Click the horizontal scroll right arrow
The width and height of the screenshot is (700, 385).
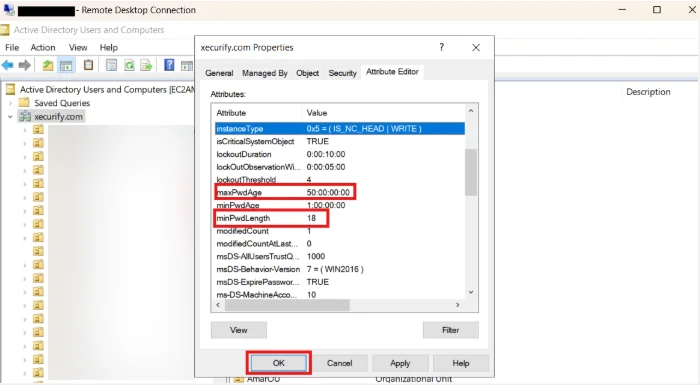coord(458,305)
